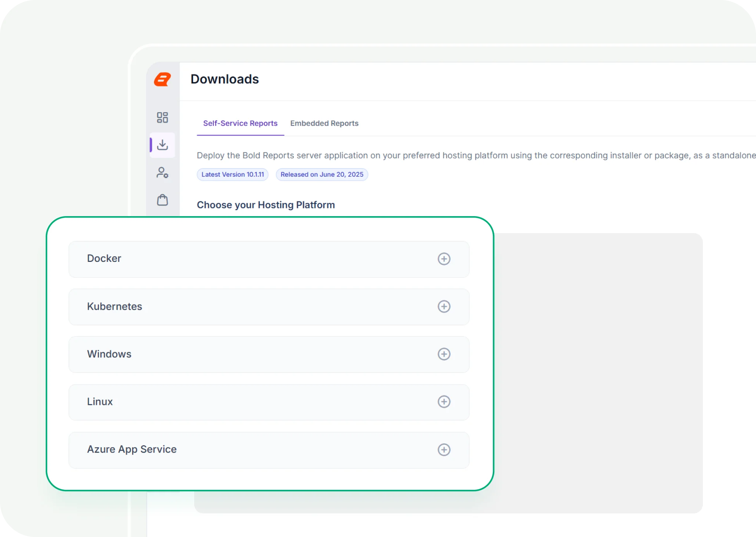Click the Choose your Hosting Platform heading
The width and height of the screenshot is (756, 537).
click(266, 205)
